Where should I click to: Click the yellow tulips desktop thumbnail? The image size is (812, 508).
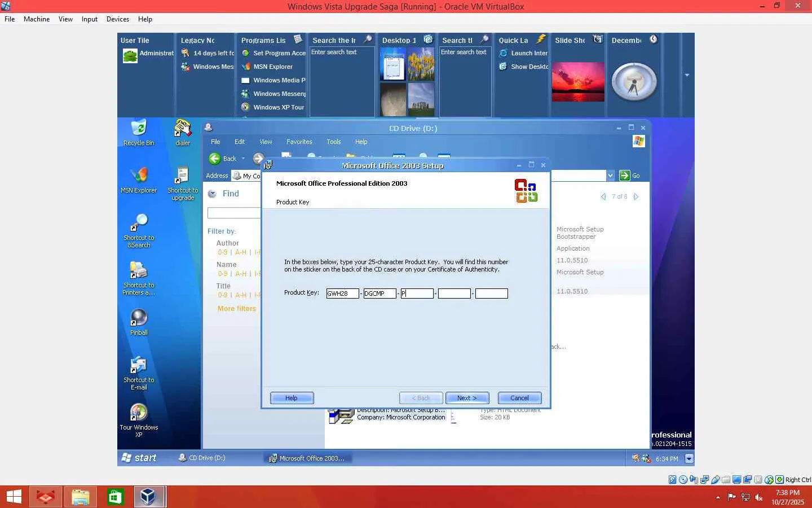click(x=421, y=64)
